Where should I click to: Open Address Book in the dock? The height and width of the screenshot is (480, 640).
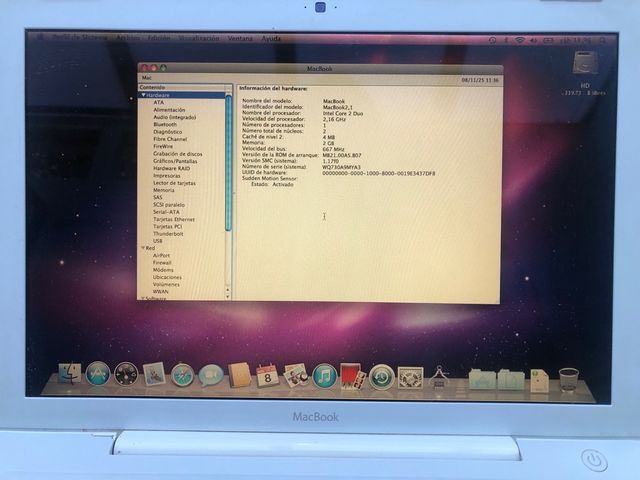[x=239, y=375]
